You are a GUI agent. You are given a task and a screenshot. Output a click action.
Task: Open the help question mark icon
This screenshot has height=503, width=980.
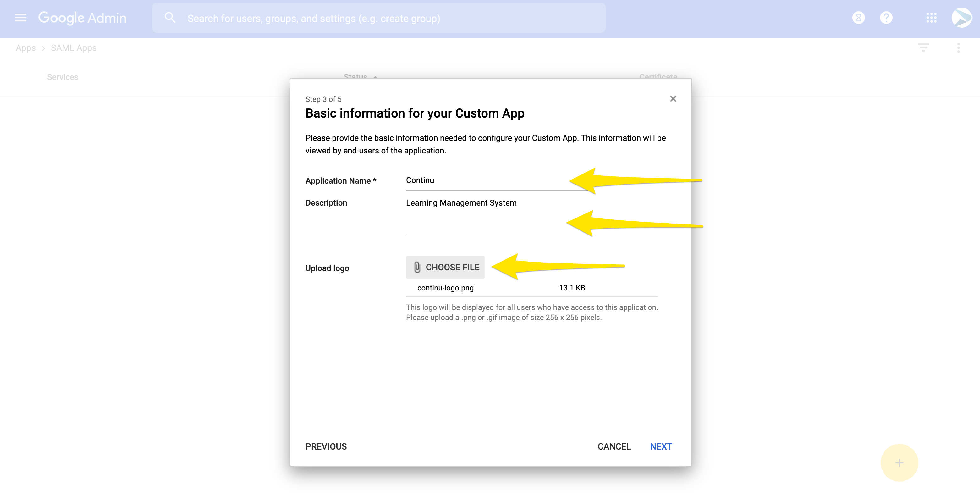pos(886,18)
